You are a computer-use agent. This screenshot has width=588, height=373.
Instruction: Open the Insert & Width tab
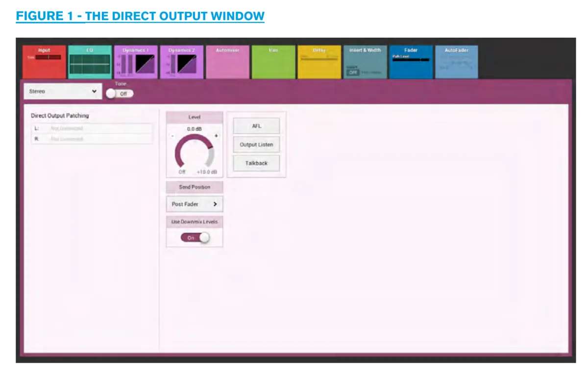click(x=365, y=62)
